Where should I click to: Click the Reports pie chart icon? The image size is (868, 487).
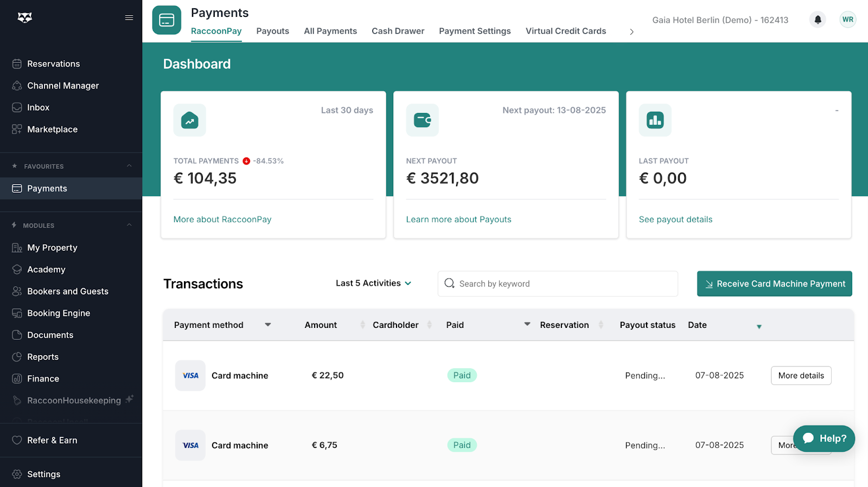click(x=17, y=357)
